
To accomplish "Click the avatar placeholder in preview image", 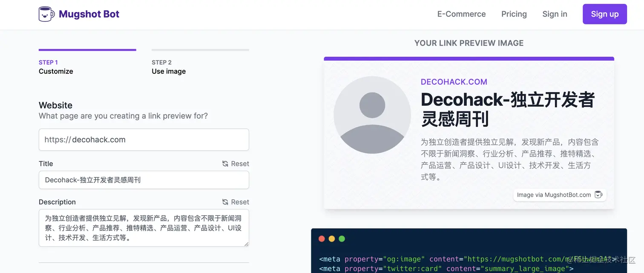I will pyautogui.click(x=372, y=115).
